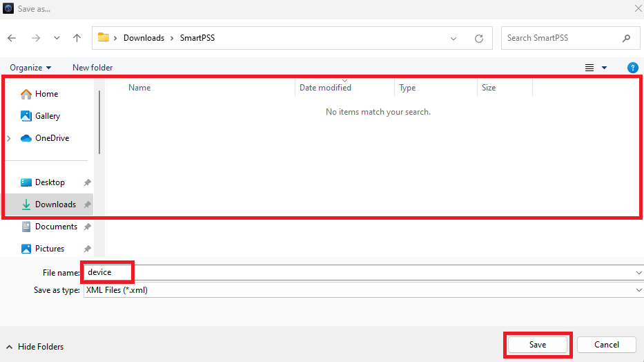Refresh the SmartPSS folder view
The image size is (644, 362).
[478, 39]
